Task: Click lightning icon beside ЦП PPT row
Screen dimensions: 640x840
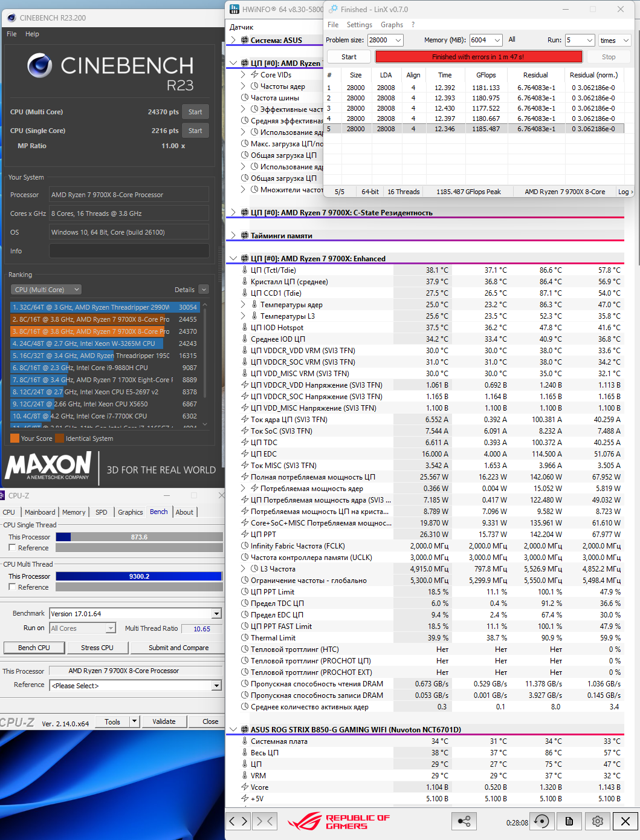Action: [245, 535]
